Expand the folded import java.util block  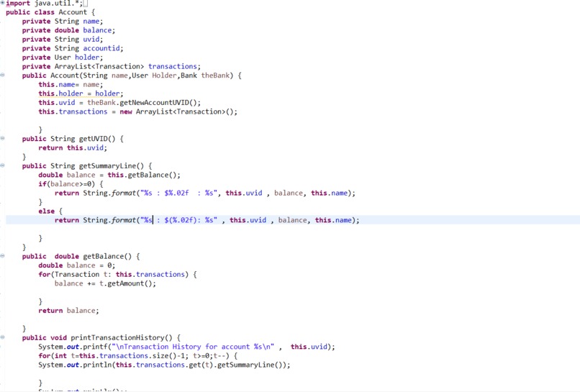[x=3, y=3]
